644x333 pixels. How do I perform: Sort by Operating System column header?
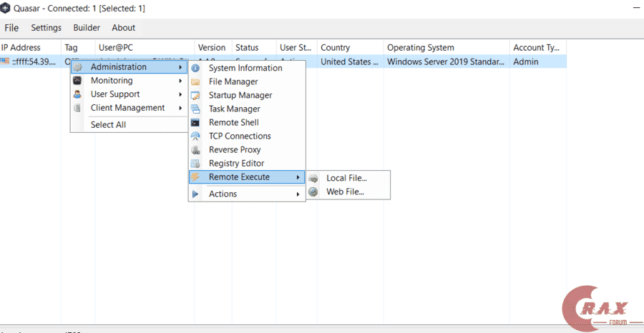[x=421, y=48]
